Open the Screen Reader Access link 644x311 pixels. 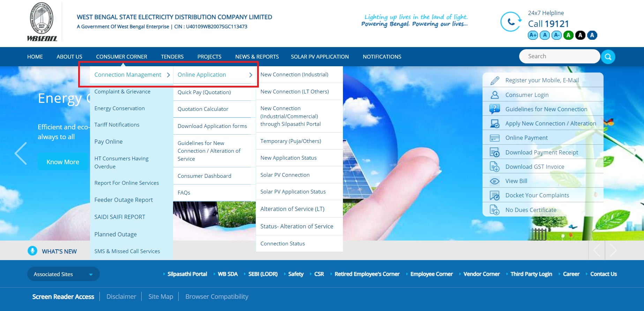tap(63, 297)
